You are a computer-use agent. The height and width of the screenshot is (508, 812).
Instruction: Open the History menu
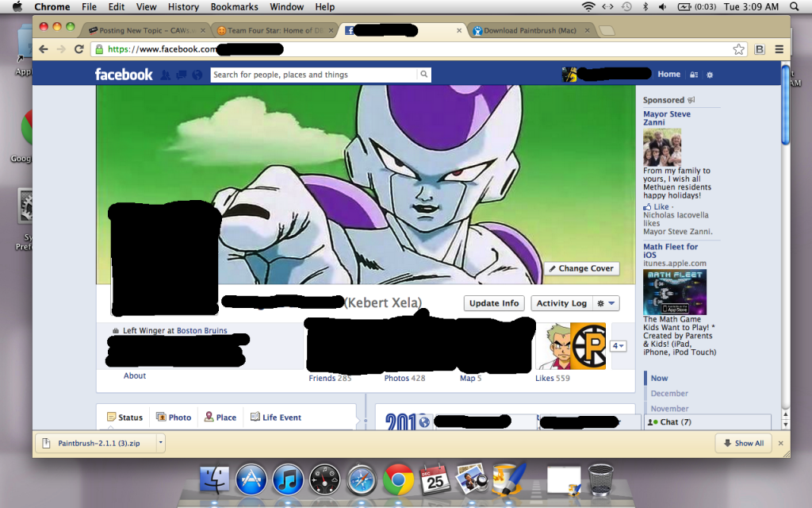point(183,6)
